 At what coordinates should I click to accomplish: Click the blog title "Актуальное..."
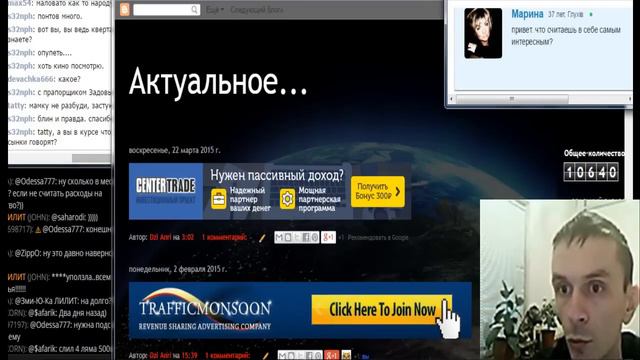point(218,83)
